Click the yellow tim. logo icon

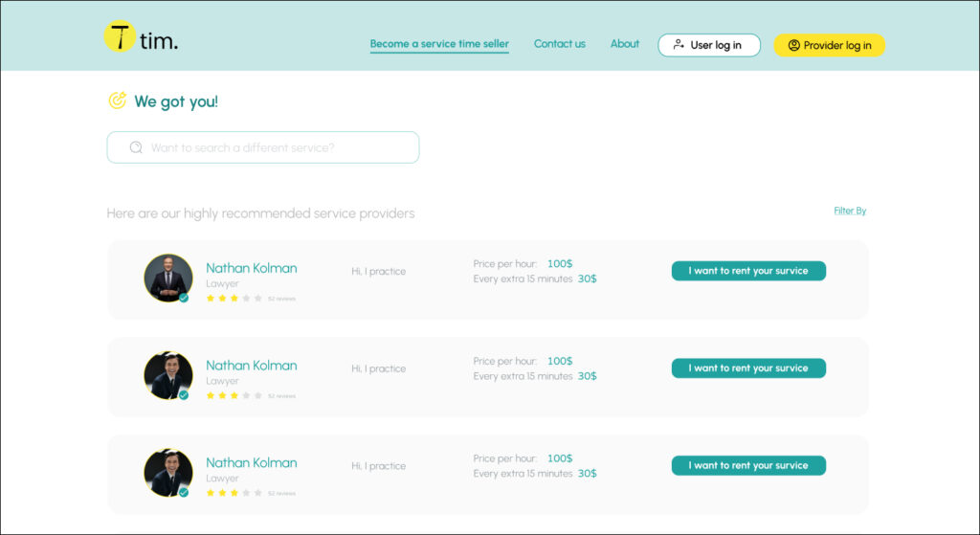pos(120,37)
